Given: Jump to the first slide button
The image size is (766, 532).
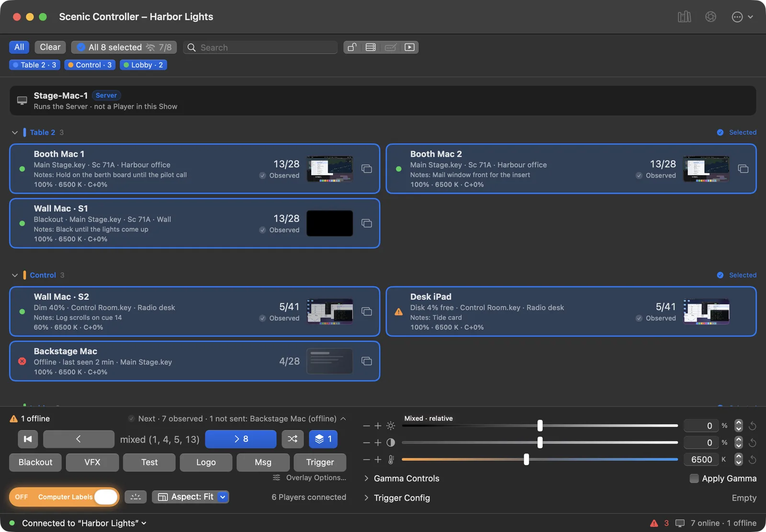Looking at the screenshot, I should click(28, 439).
